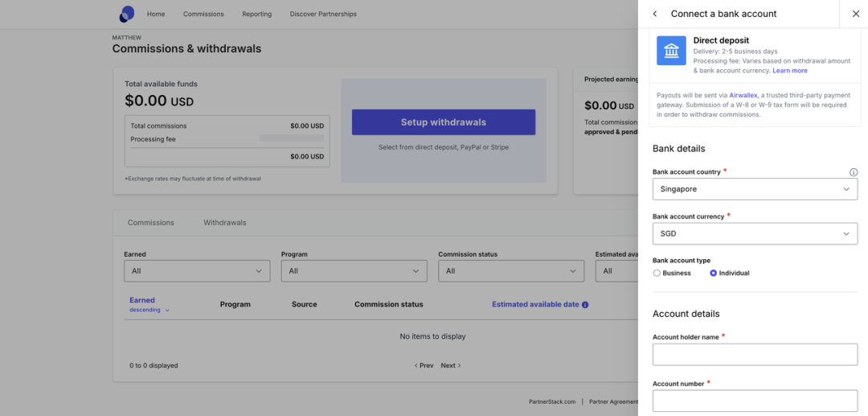Open the Home navigation item
Image resolution: width=868 pixels, height=416 pixels.
(156, 14)
